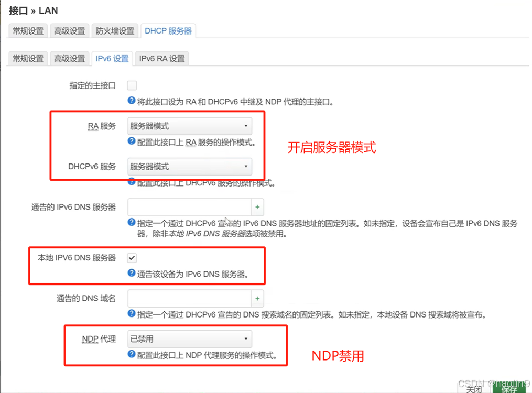This screenshot has width=532, height=393.
Task: Open the RA 服务 mode dropdown
Action: (x=190, y=126)
